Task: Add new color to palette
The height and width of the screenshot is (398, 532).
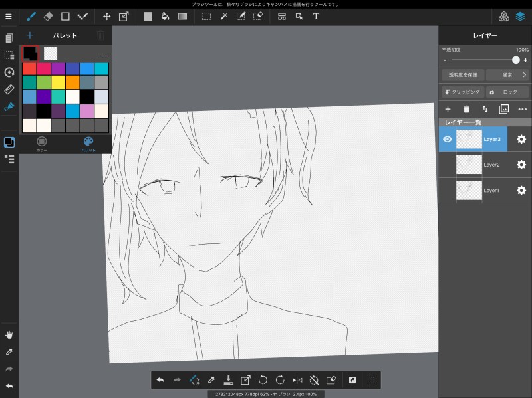Action: (30, 35)
